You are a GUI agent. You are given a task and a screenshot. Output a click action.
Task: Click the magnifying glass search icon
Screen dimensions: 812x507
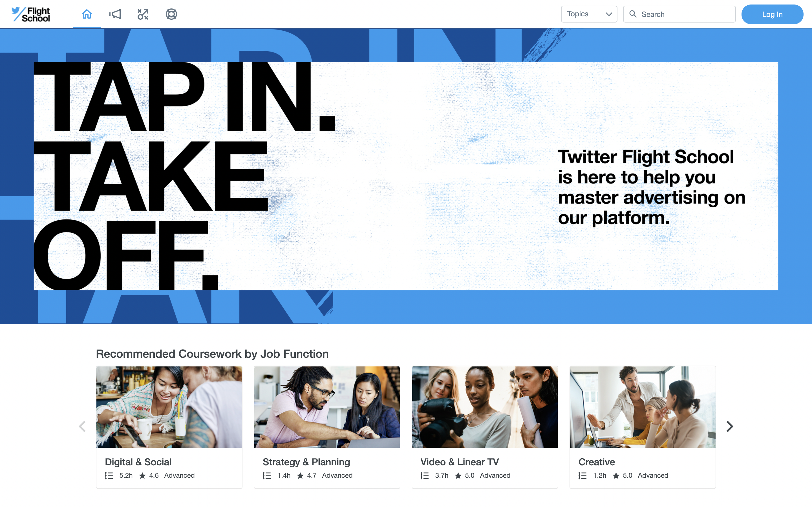tap(633, 14)
